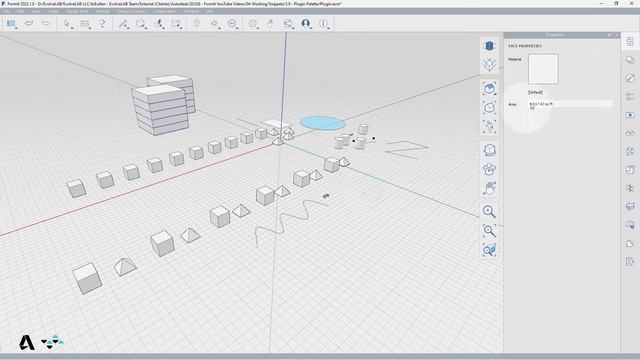Switch to 3D view in navigation bar
This screenshot has height=360, width=640.
(x=489, y=46)
